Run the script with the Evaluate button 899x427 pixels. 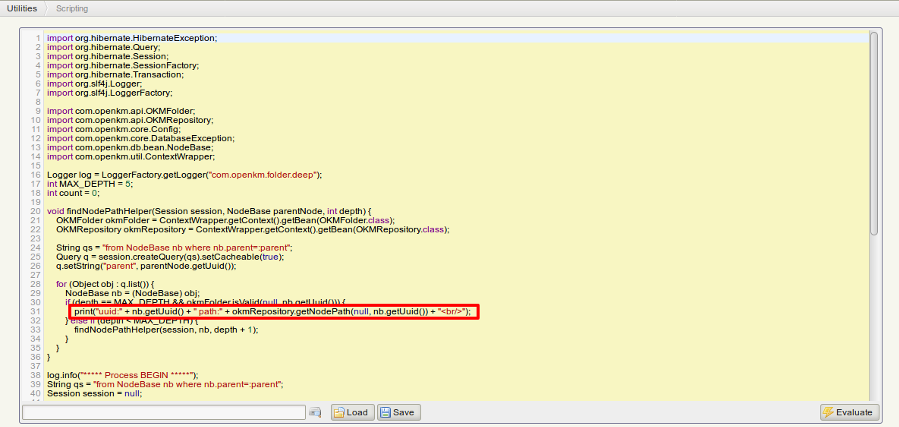click(x=849, y=412)
